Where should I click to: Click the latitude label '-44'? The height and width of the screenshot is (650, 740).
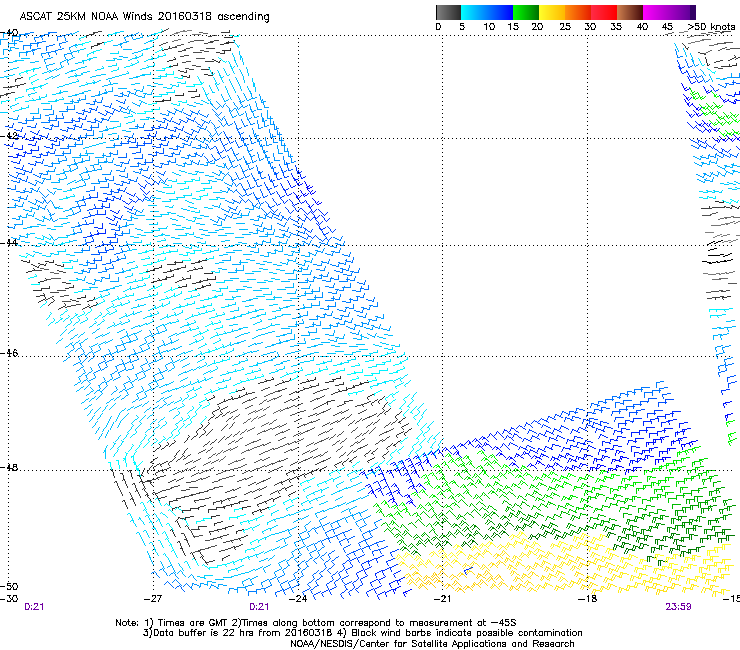[x=9, y=243]
